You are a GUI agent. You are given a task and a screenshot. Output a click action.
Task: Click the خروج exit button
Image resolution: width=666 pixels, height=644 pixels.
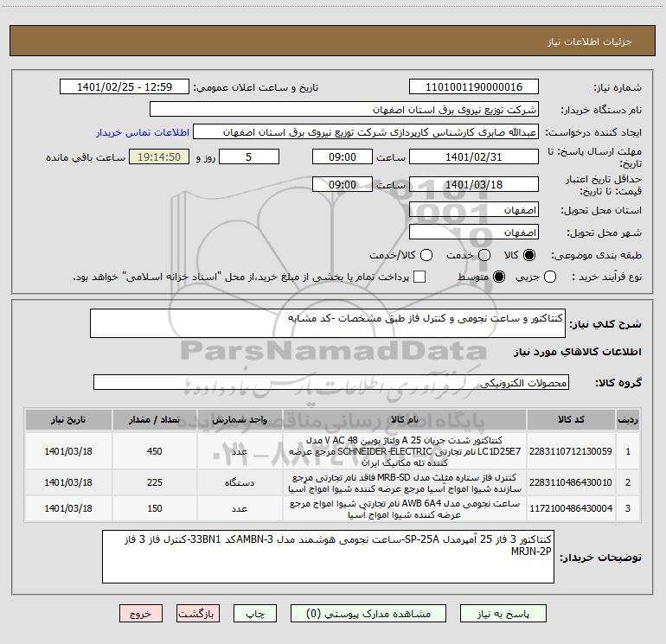[x=141, y=614]
